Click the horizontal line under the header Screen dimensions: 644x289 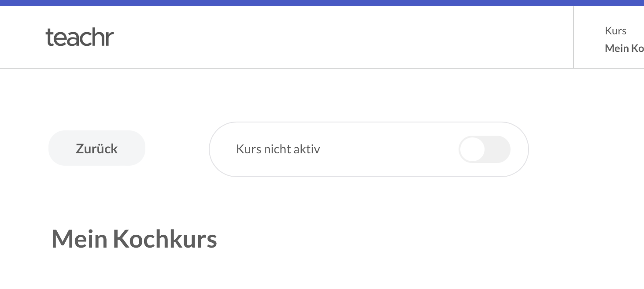coord(286,68)
